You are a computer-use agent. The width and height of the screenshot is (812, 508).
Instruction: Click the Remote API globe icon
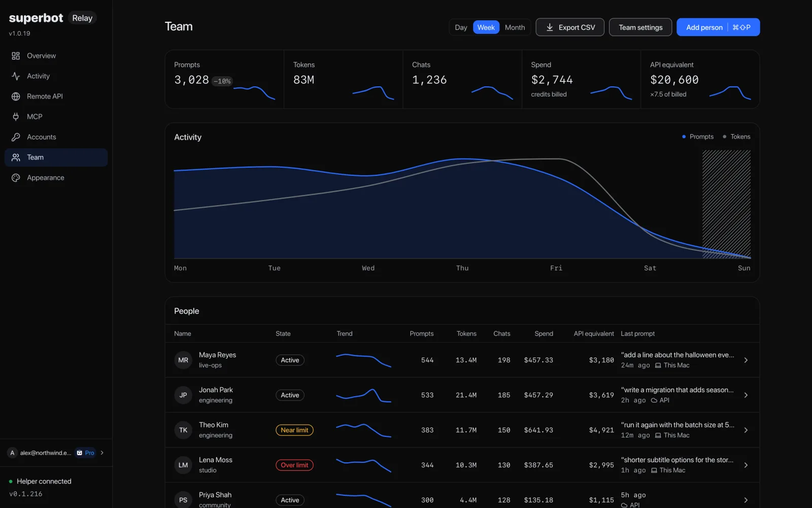(16, 97)
